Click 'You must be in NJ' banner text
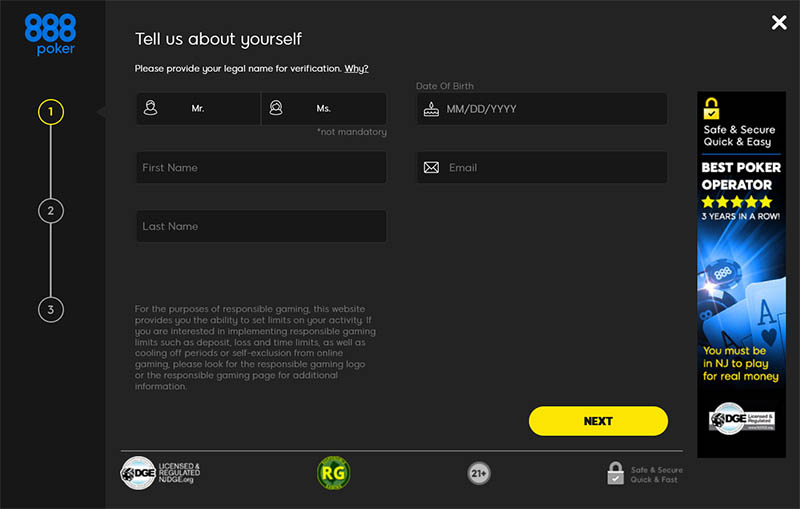The height and width of the screenshot is (509, 800). tap(740, 364)
